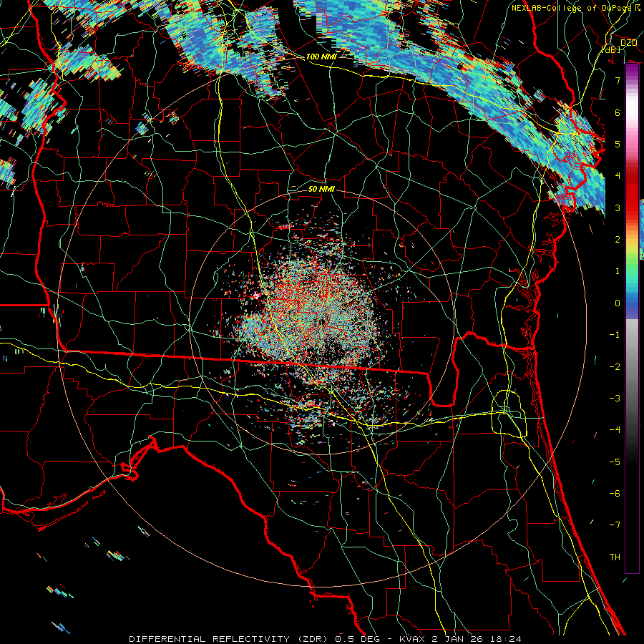Click the Differential Reflectivity KVAX caption
Viewport: 644px width, 644px height.
(x=326, y=639)
